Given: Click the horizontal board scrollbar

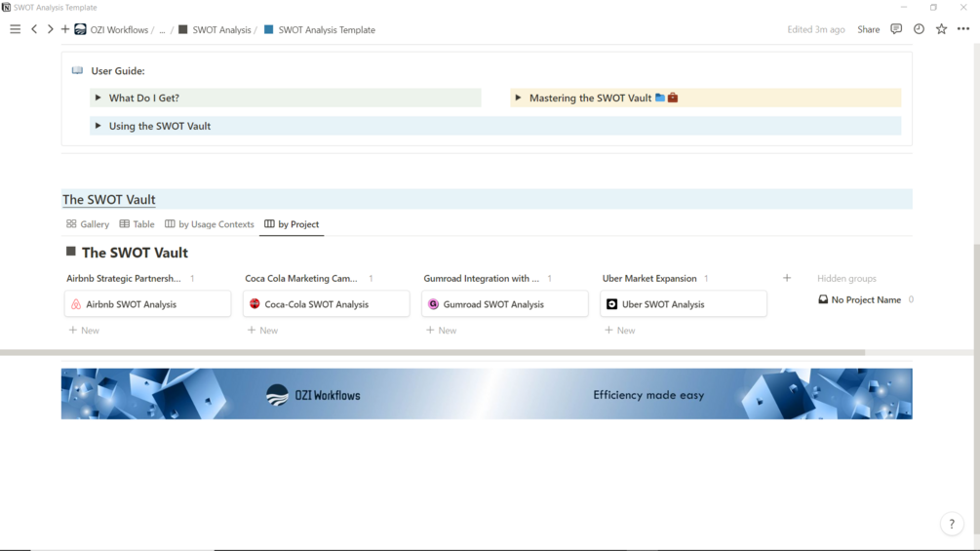Looking at the screenshot, I should pyautogui.click(x=433, y=352).
